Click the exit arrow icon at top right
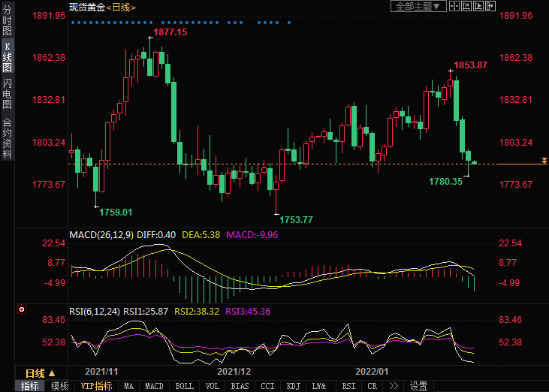Screen dimensions: 549x392 click(492, 7)
